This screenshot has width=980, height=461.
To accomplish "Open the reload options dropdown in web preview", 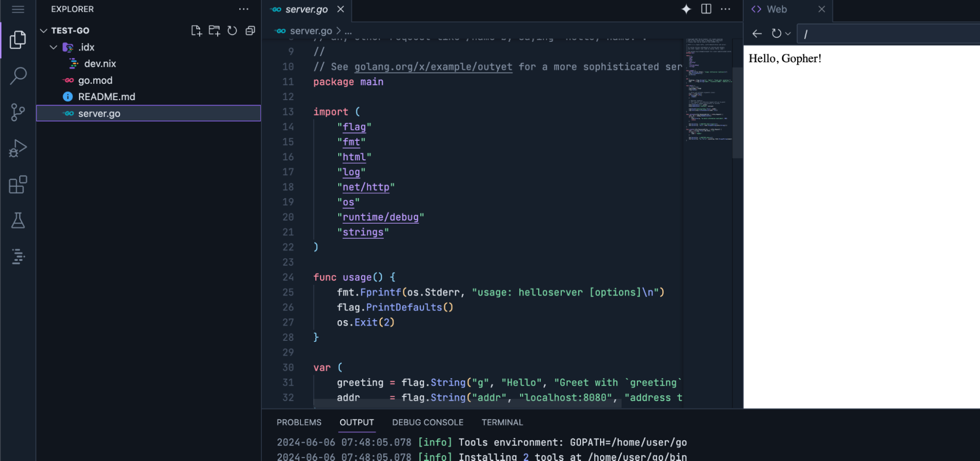I will point(788,34).
